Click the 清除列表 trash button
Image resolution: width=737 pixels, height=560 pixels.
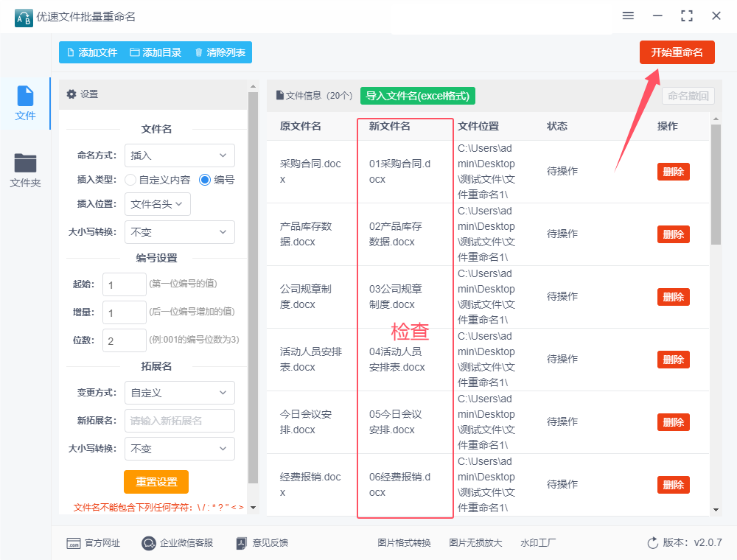coord(220,52)
